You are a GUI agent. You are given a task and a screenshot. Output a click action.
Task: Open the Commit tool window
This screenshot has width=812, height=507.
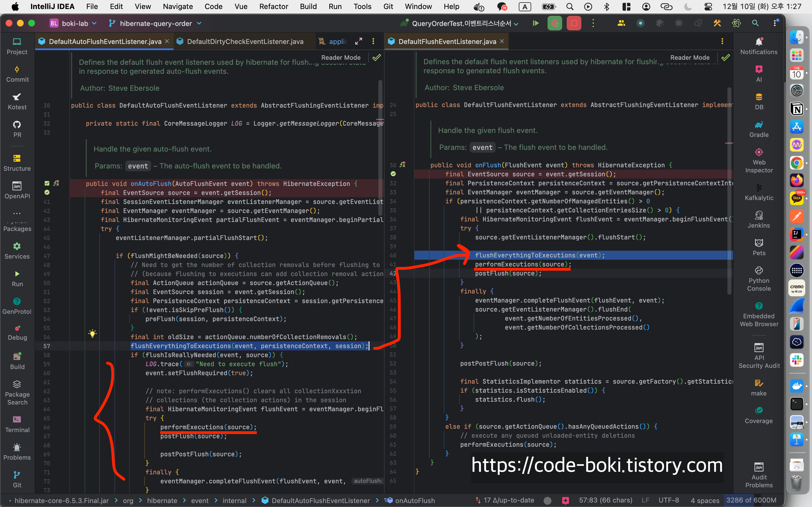click(x=17, y=74)
